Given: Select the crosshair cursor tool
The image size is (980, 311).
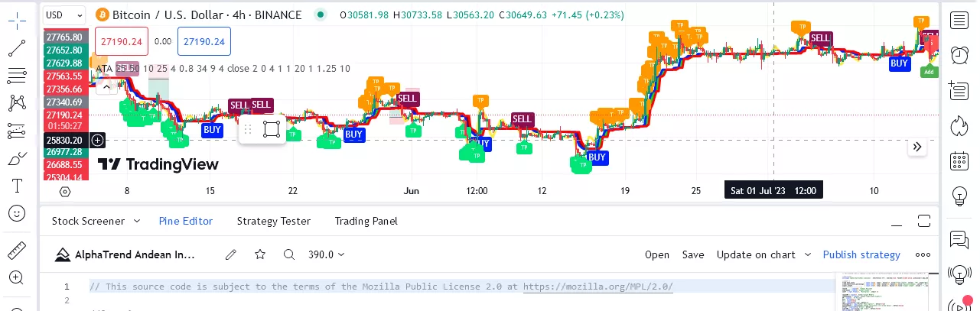Looking at the screenshot, I should coord(17,21).
